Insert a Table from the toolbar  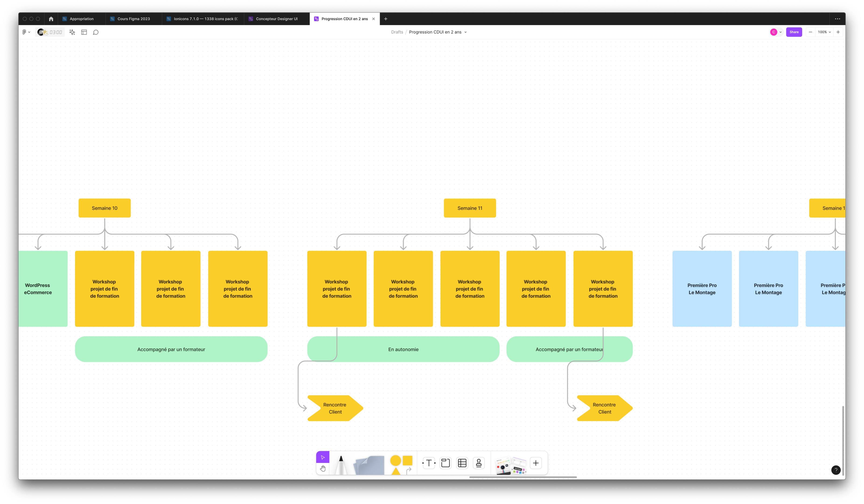point(462,463)
